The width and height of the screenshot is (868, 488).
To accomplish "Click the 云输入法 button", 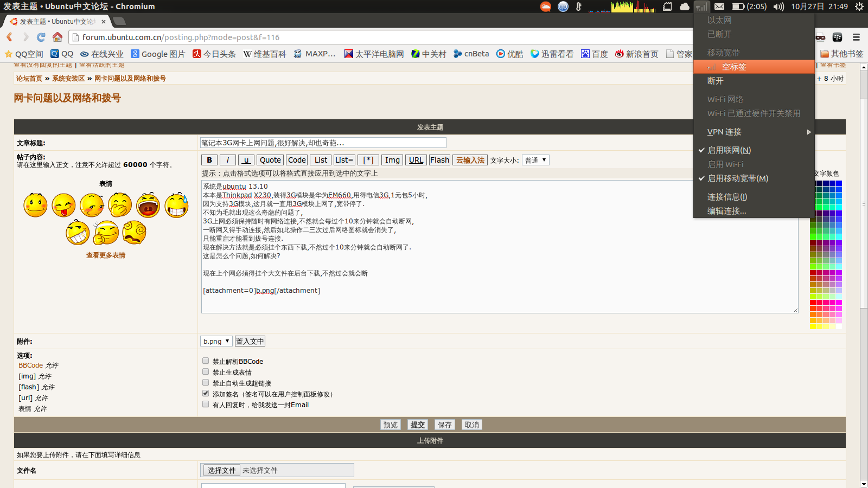I will [x=470, y=160].
